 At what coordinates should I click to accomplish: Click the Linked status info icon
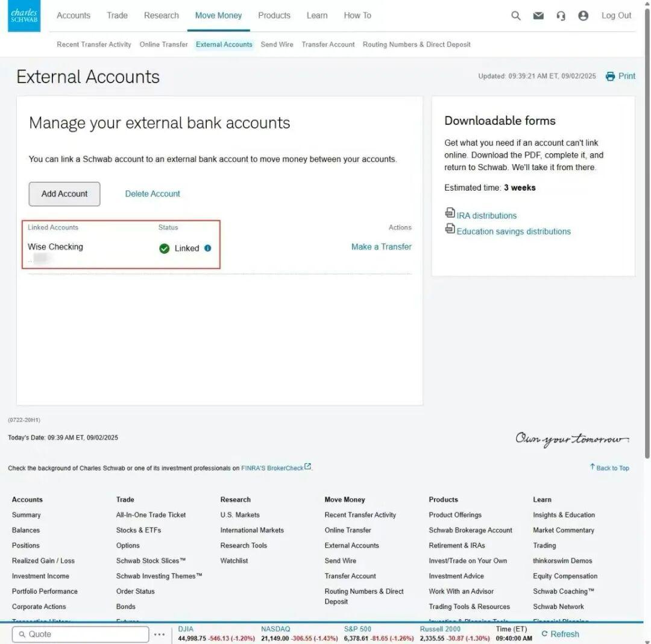[x=207, y=248]
